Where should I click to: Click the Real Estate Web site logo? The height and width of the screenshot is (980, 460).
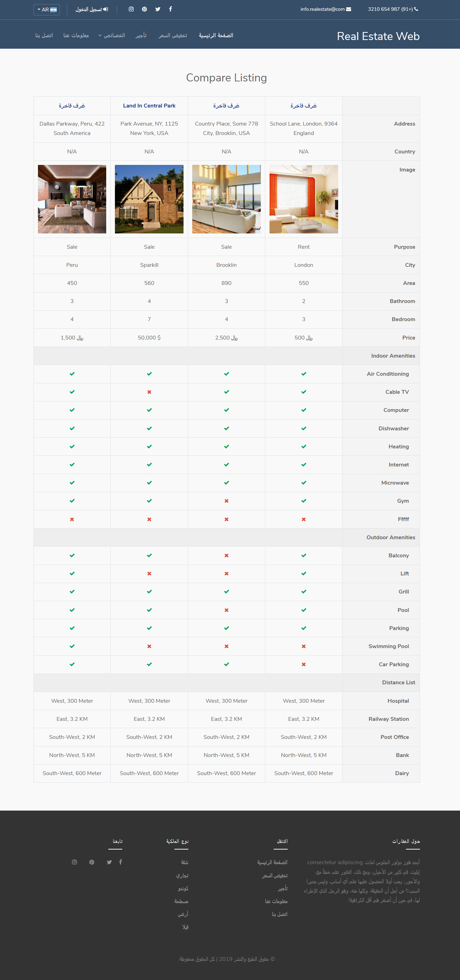[378, 36]
